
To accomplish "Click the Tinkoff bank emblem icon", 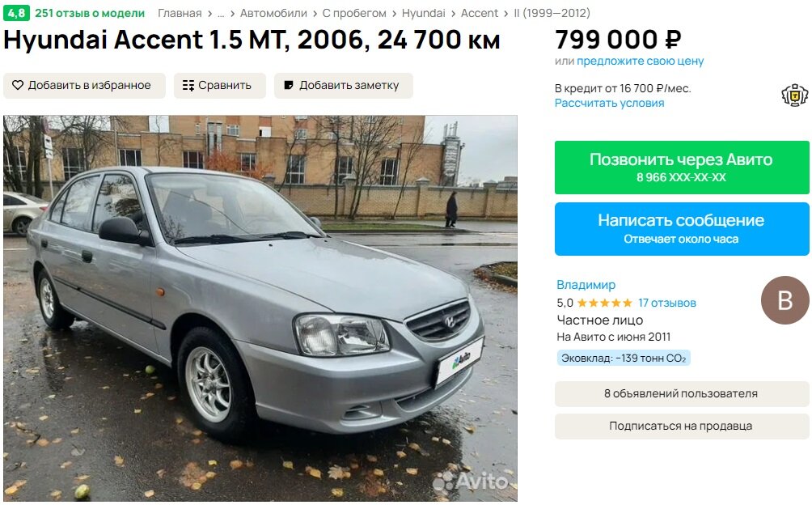I will [x=794, y=95].
